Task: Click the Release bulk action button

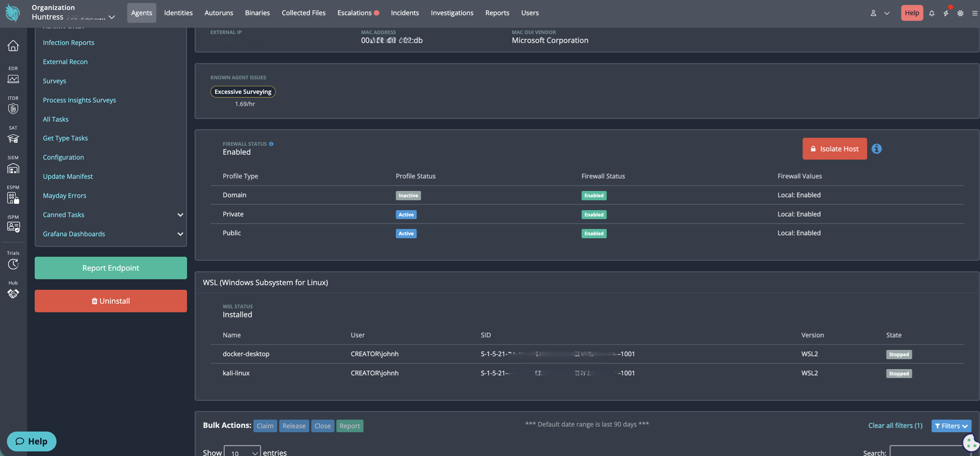Action: (x=294, y=426)
